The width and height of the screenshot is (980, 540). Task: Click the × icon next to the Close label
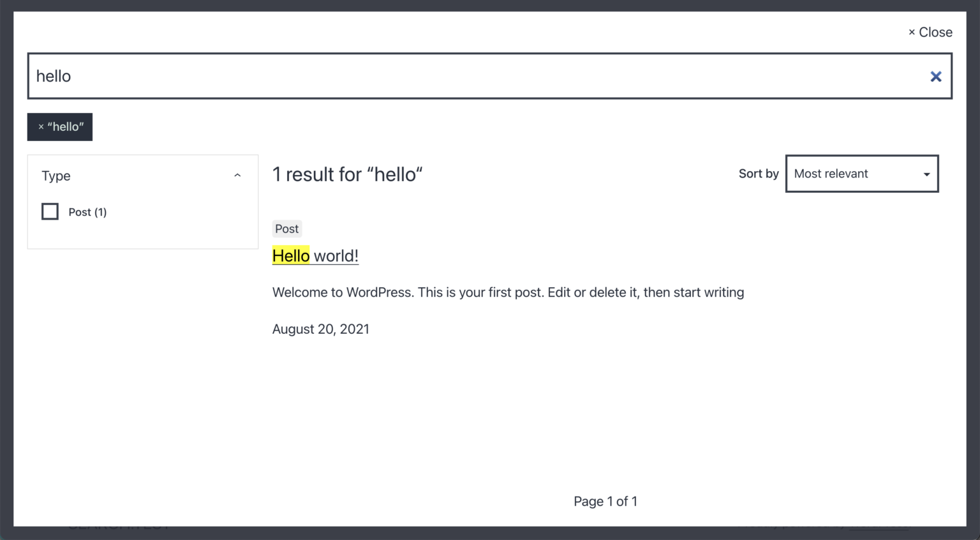911,32
